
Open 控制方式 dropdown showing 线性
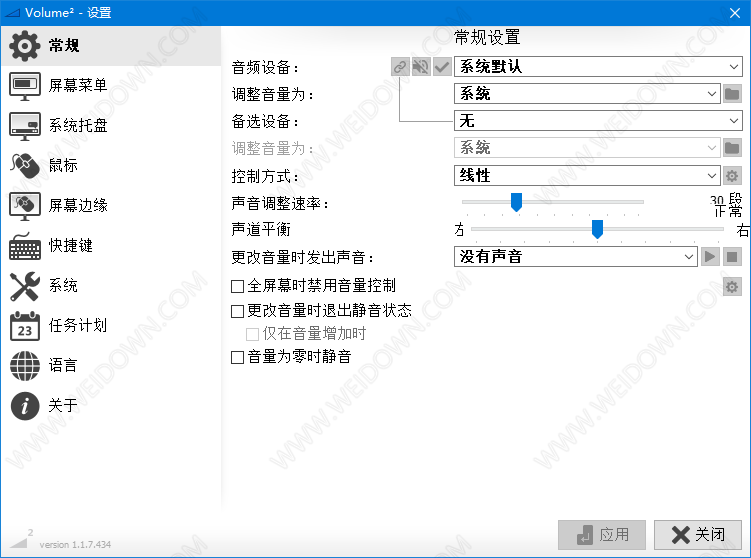click(587, 176)
